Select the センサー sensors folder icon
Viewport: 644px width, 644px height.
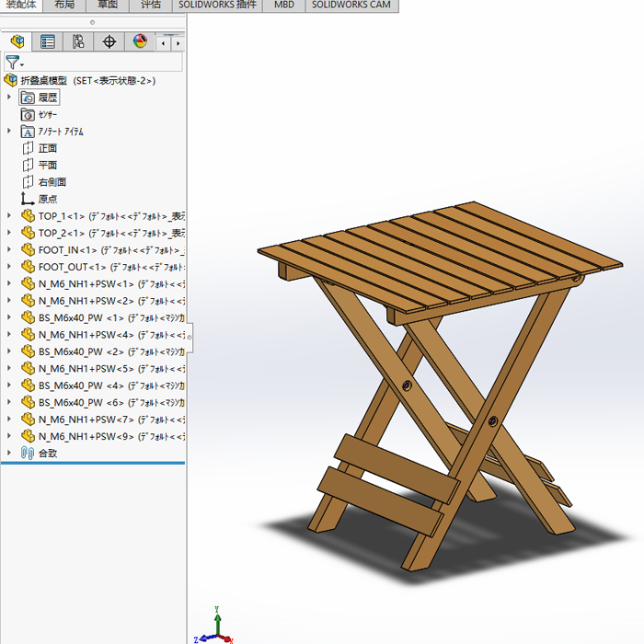28,115
